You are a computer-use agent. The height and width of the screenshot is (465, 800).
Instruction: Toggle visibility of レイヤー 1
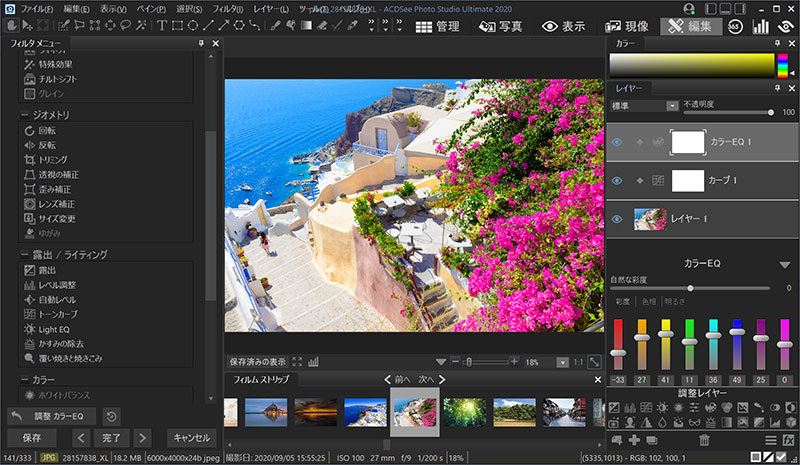tap(617, 219)
